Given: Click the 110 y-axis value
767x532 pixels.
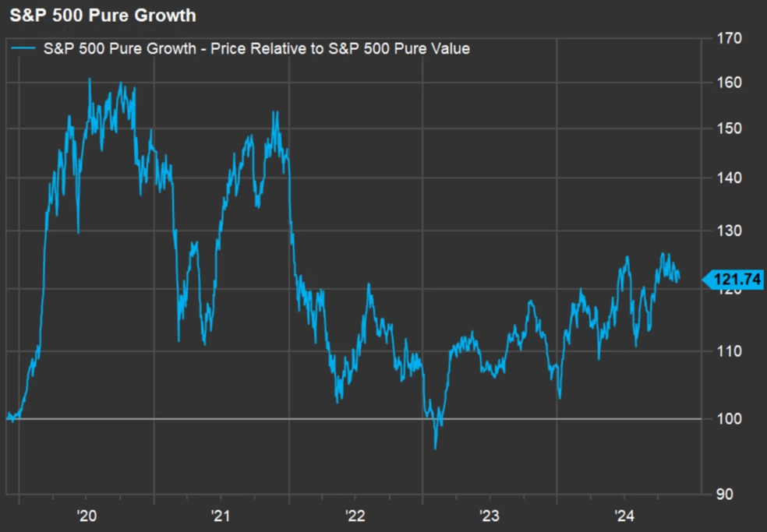Looking at the screenshot, I should (729, 351).
